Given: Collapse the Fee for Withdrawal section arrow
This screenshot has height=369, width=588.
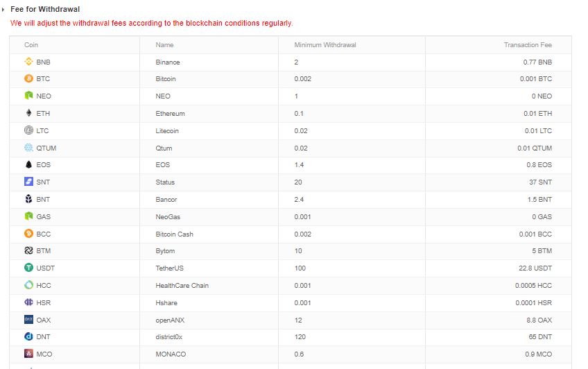Looking at the screenshot, I should point(3,10).
